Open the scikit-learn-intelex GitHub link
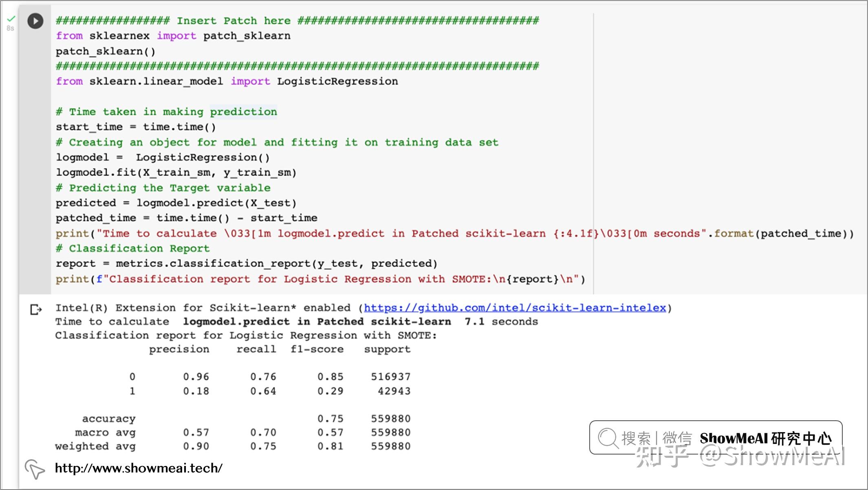 pyautogui.click(x=515, y=308)
